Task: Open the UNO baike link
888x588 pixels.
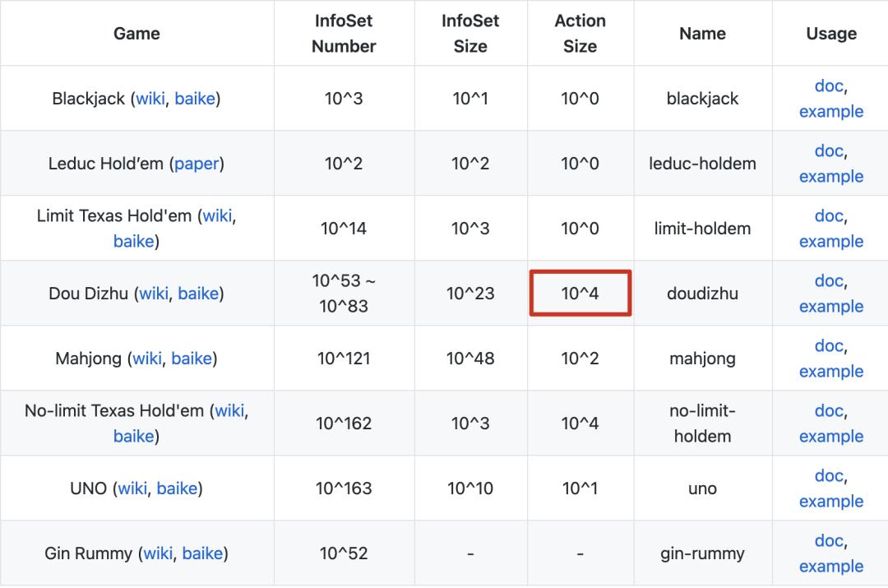Action: point(177,488)
